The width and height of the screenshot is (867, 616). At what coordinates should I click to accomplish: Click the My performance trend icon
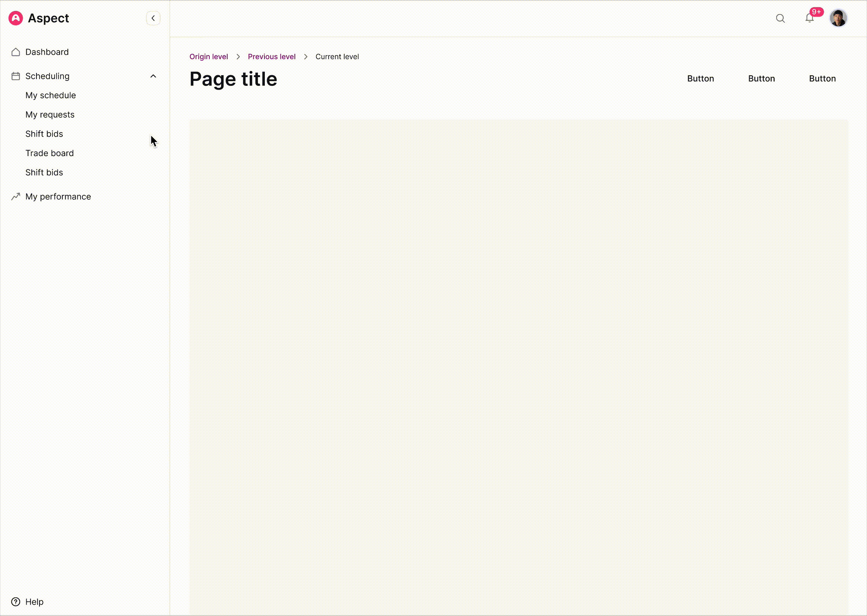pos(16,197)
